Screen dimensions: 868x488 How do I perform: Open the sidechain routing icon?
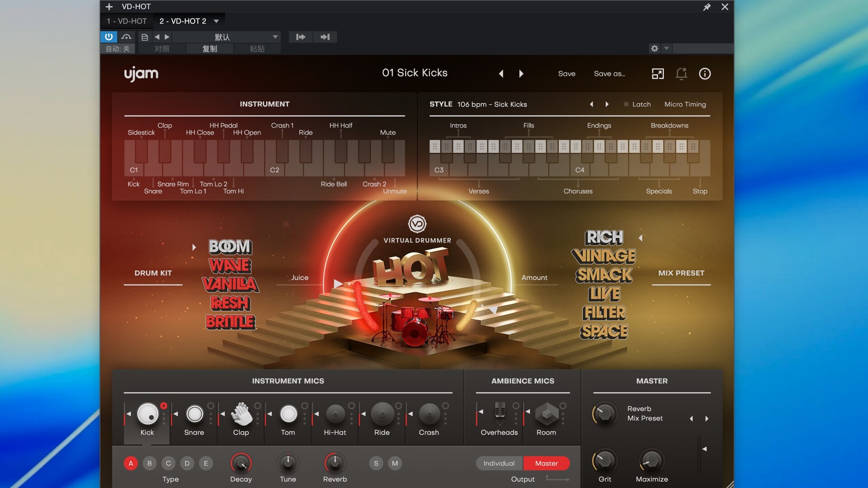[x=127, y=37]
